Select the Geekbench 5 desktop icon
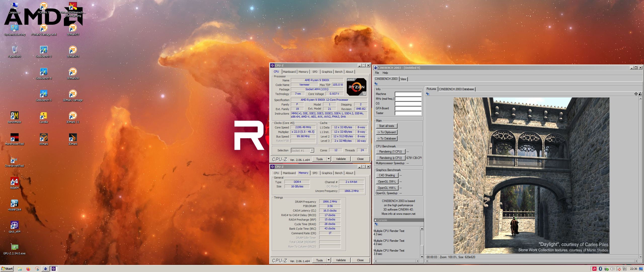This screenshot has height=272, width=644. (x=44, y=95)
